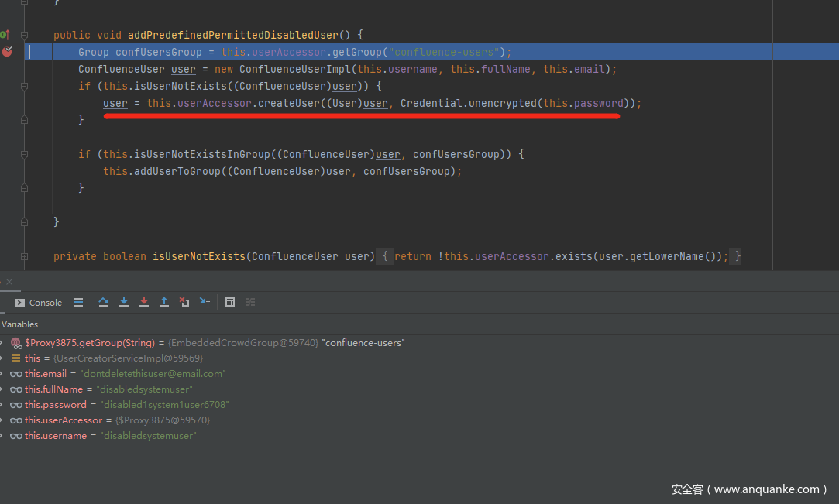Click the Drop Frame icon

click(x=184, y=302)
